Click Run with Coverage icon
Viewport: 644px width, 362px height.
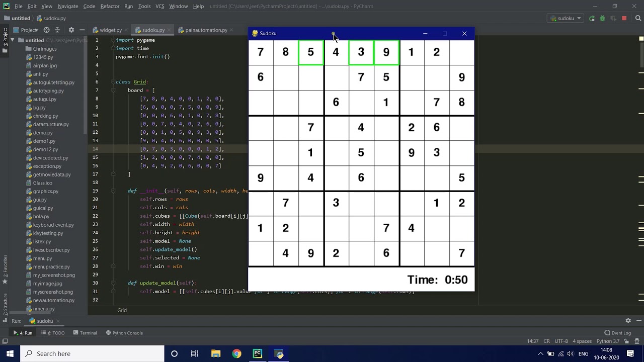tap(613, 18)
